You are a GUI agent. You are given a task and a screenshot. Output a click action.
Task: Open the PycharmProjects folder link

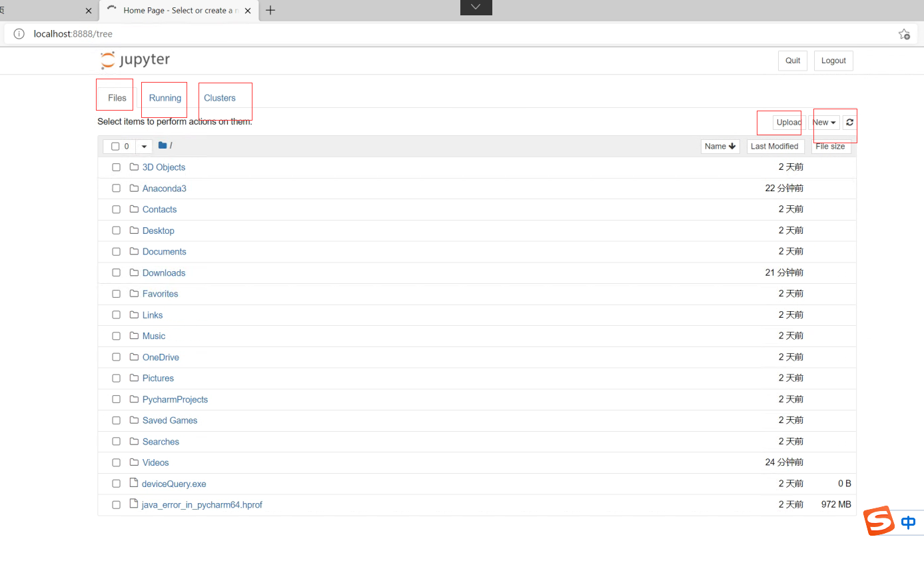175,400
